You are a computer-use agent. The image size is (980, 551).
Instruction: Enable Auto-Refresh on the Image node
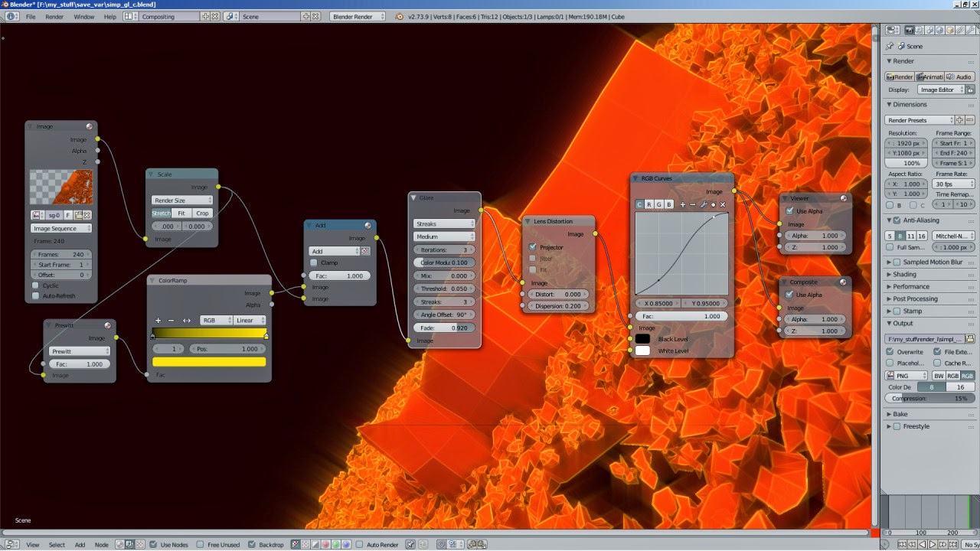coord(35,295)
